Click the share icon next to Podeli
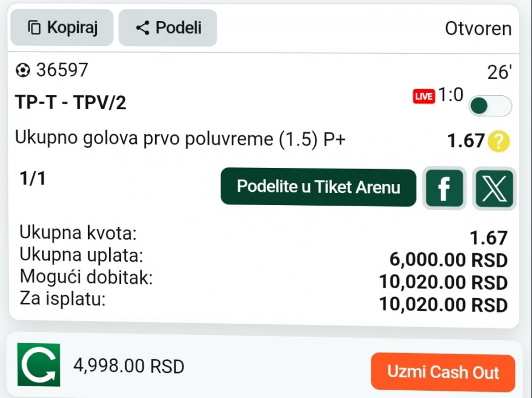 142,28
